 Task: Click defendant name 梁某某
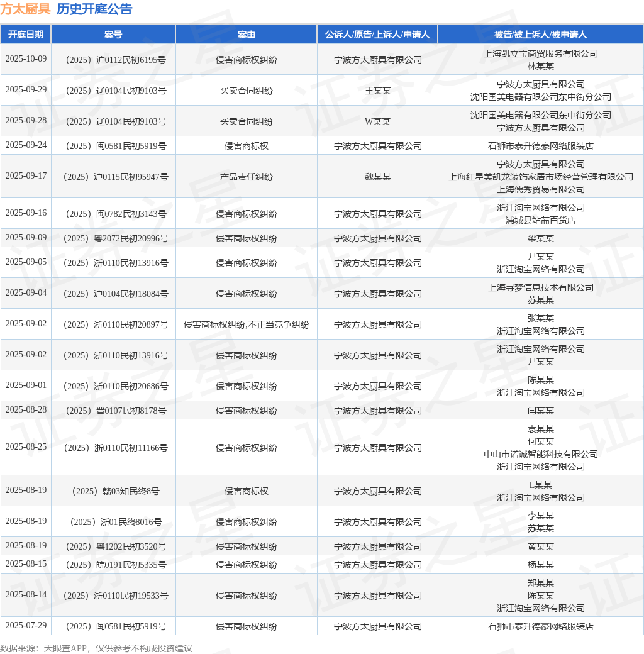pos(541,238)
